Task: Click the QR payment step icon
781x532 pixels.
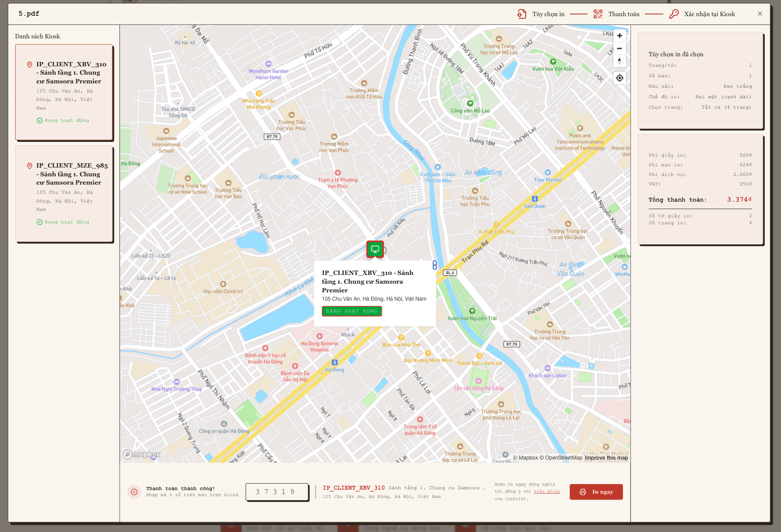Action: (598, 14)
